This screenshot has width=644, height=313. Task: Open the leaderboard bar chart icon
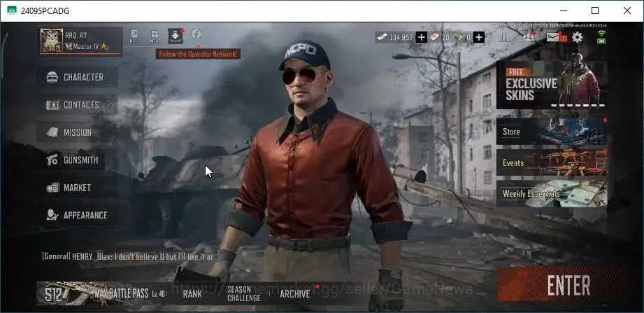[503, 37]
